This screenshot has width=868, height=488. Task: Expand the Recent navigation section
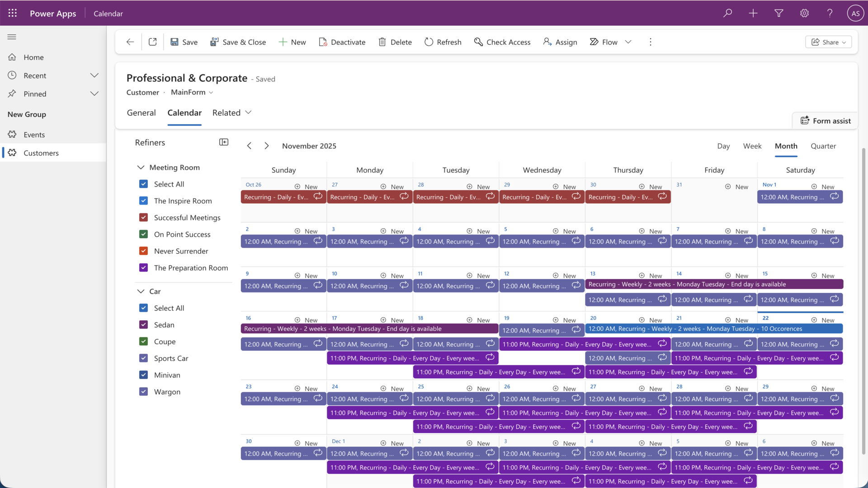pos(94,75)
